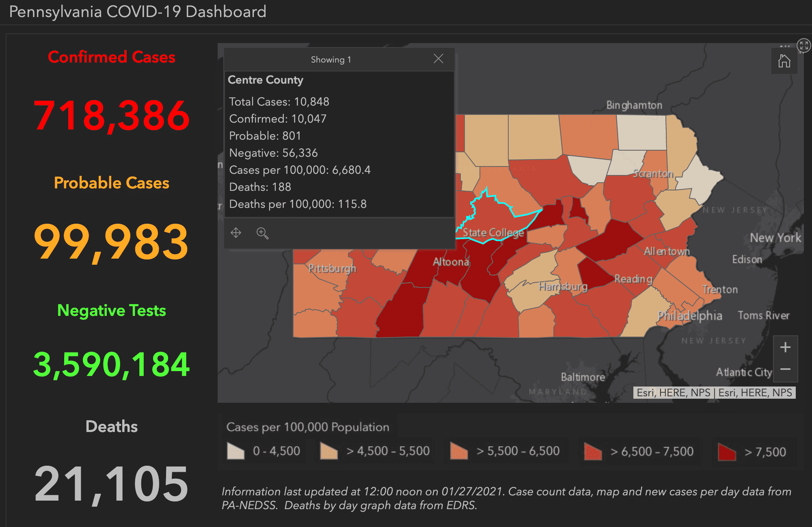Click Toms River on the map
This screenshot has width=812, height=527.
click(x=764, y=315)
